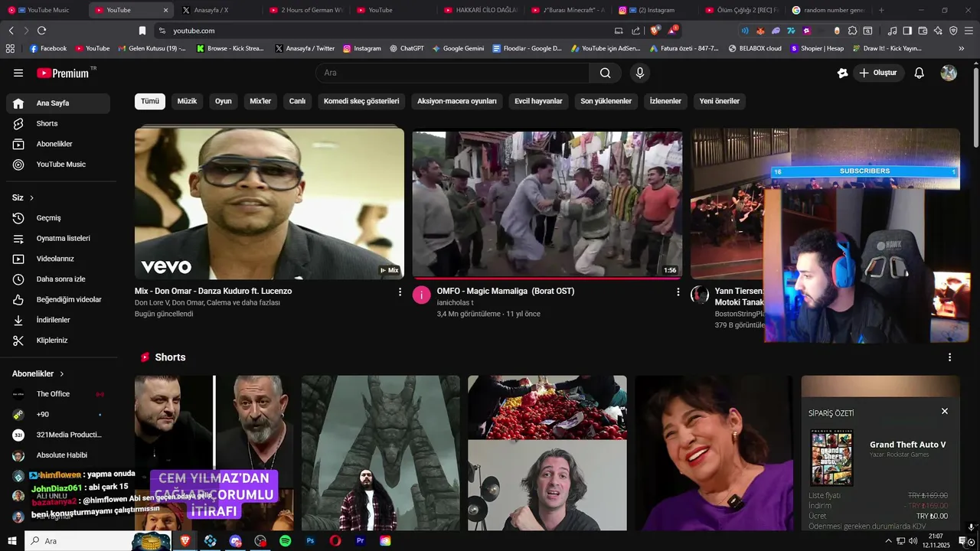The image size is (980, 551).
Task: Switch to the Instagram browser tab
Action: (654, 10)
